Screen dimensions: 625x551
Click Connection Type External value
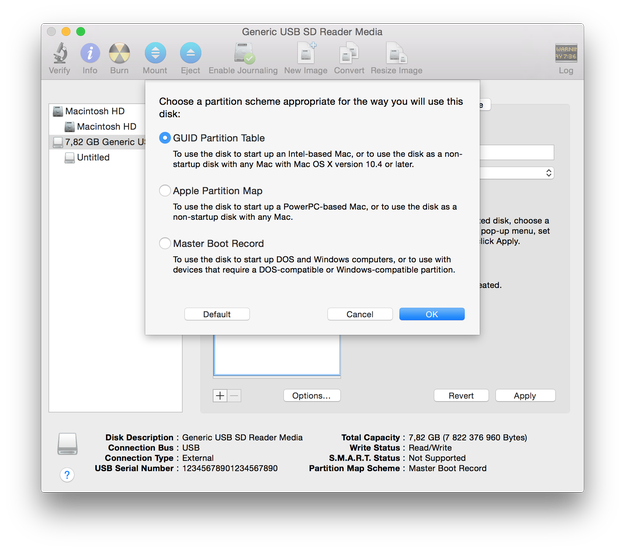coord(198,458)
